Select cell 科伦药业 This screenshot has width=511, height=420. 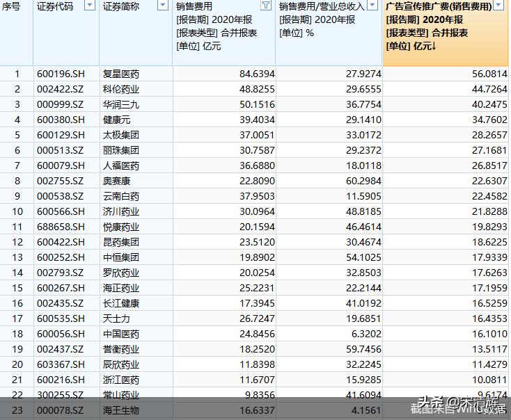coord(121,89)
